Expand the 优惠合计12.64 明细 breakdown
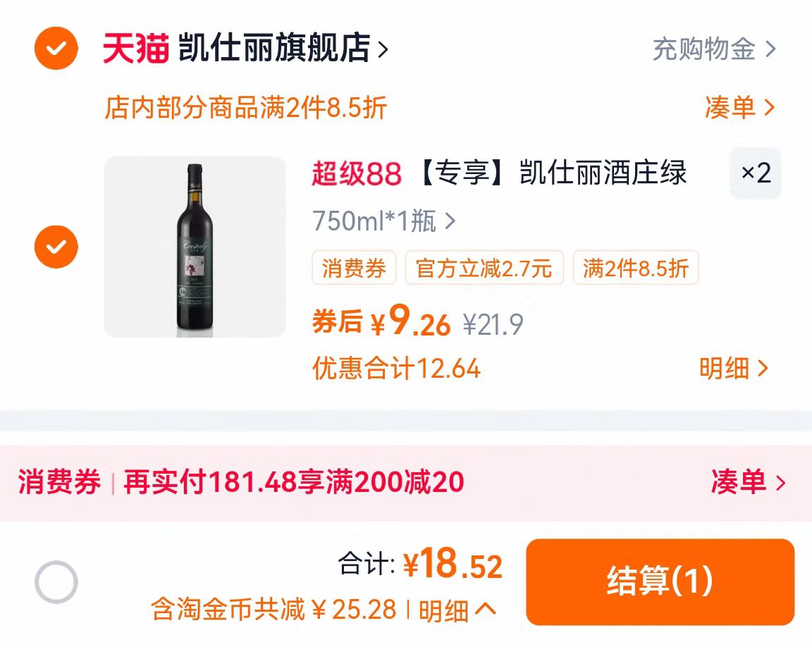Screen dimensions: 812x647 pyautogui.click(x=736, y=368)
